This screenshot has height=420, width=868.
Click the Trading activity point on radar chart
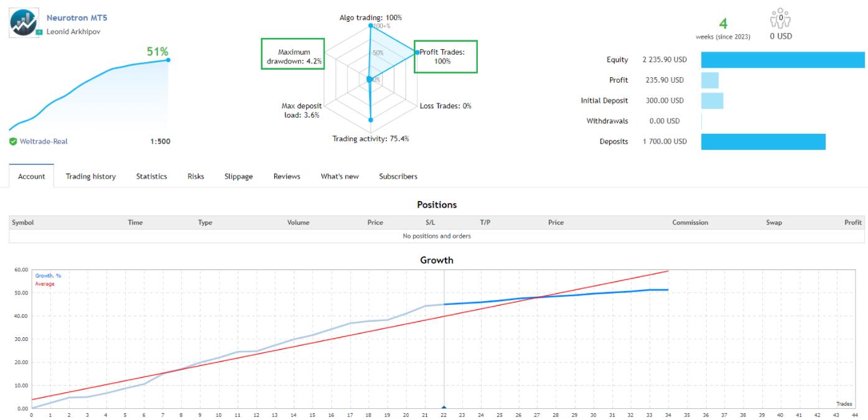click(x=371, y=119)
